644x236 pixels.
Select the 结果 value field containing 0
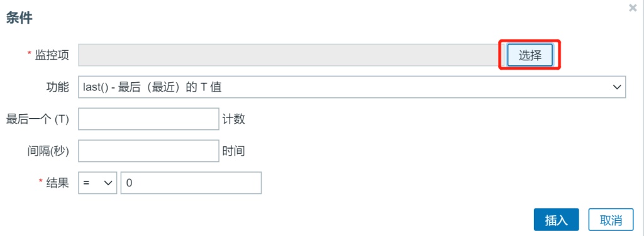tap(191, 183)
